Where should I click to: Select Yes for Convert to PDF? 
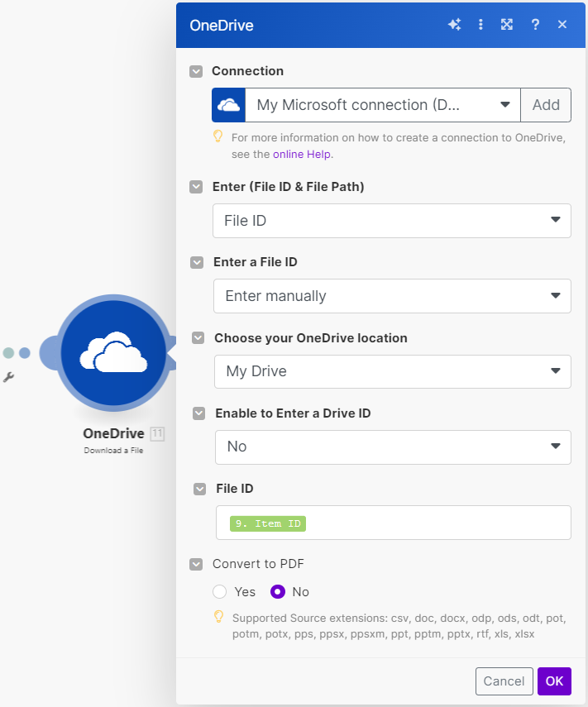(220, 591)
